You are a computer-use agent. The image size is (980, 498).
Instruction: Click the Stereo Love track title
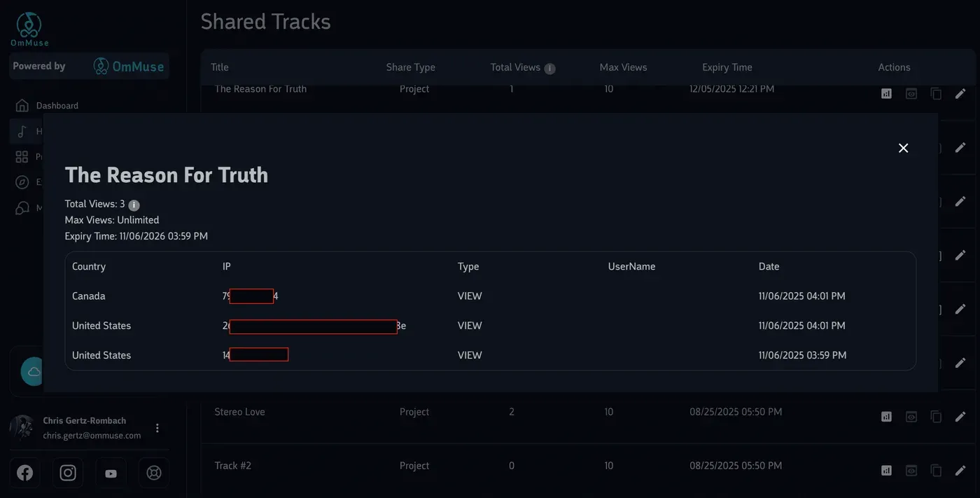[x=239, y=412]
